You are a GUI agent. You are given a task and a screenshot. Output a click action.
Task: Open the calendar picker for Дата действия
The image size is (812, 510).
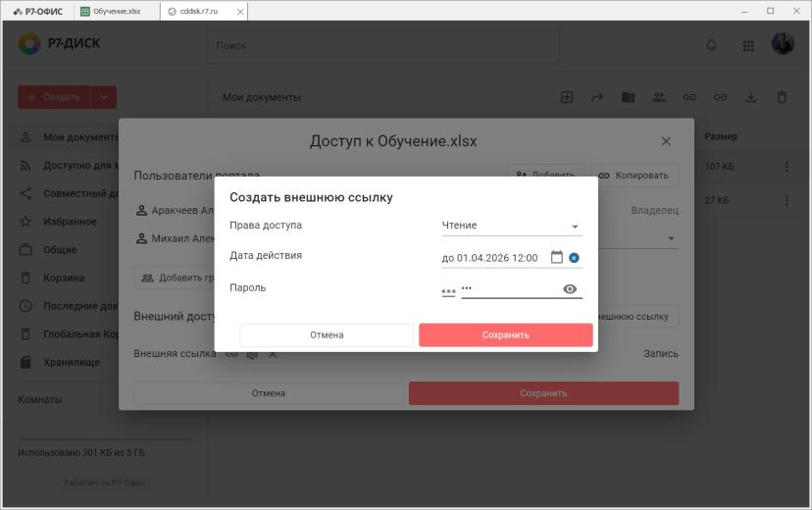point(556,257)
